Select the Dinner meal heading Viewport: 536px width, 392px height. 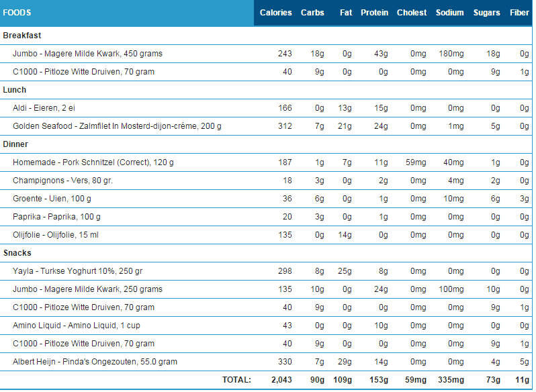coord(16,144)
